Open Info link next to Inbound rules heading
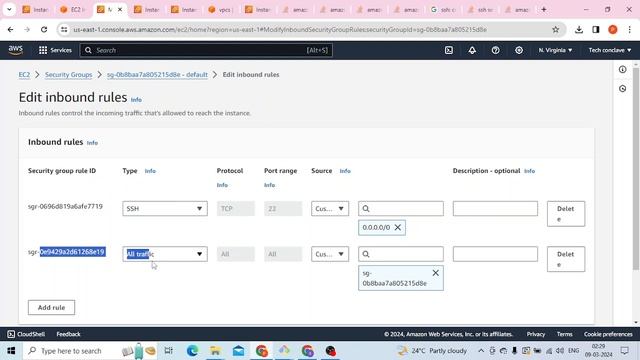Viewport: 640px width, 360px height. pos(92,143)
